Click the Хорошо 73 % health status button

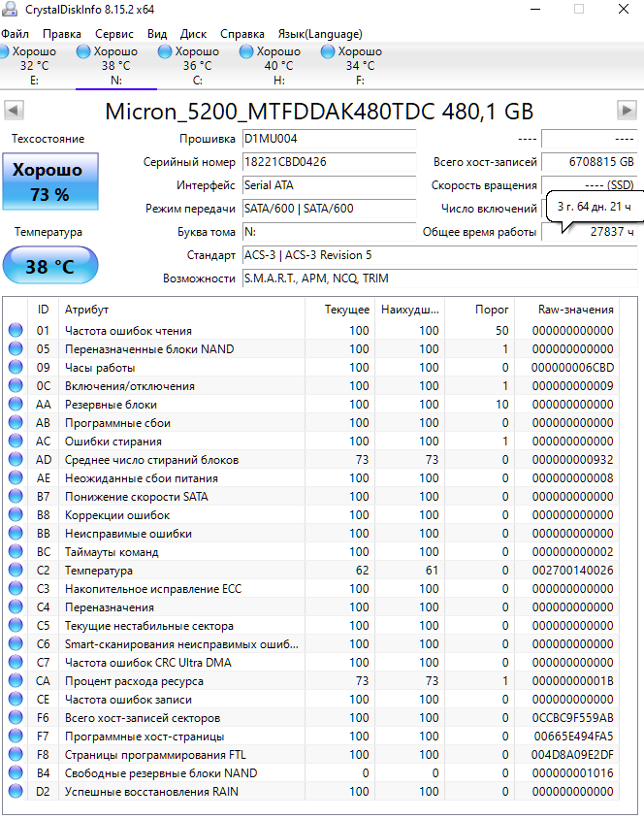click(50, 181)
